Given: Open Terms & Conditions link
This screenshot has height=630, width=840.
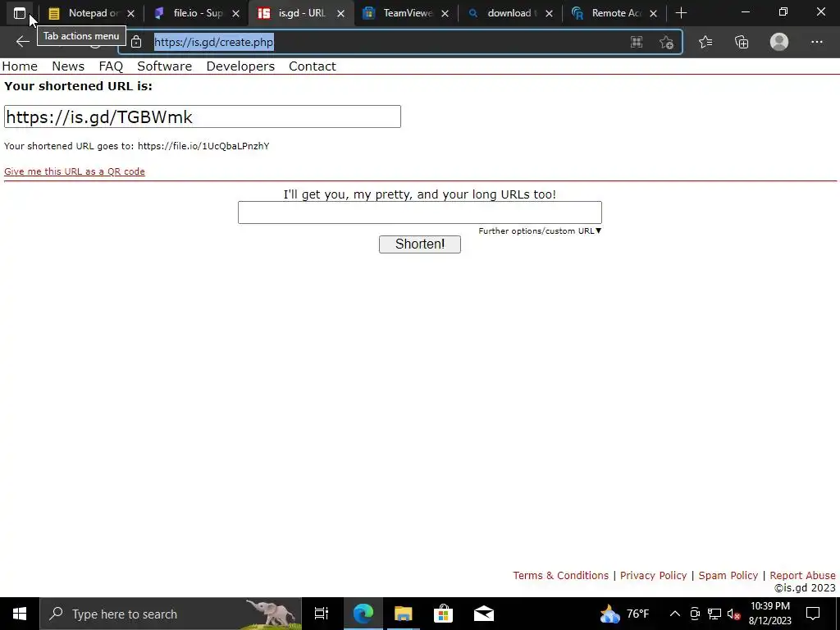Looking at the screenshot, I should [x=560, y=575].
